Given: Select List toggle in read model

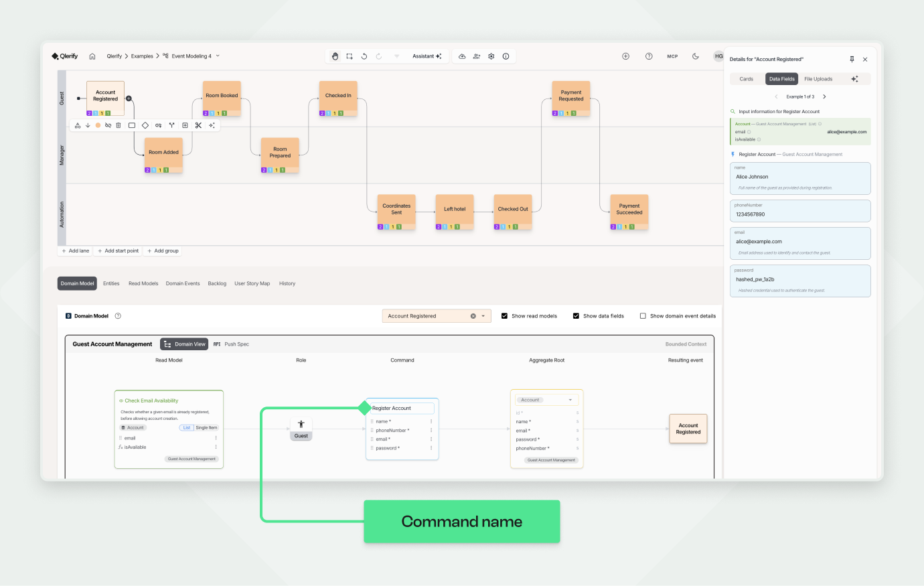Looking at the screenshot, I should [187, 427].
